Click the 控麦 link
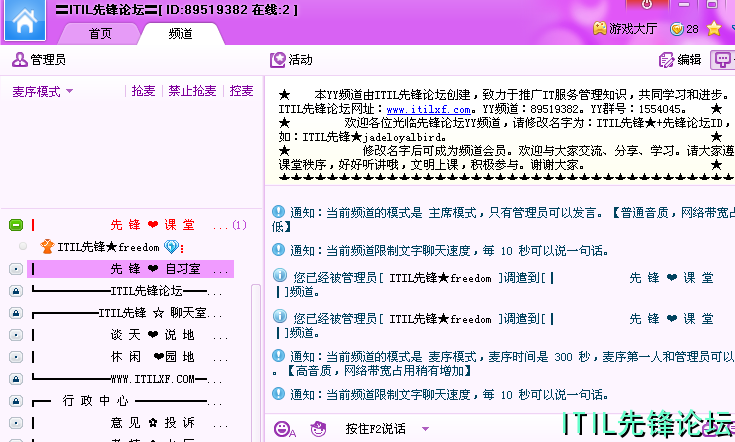Image resolution: width=735 pixels, height=442 pixels. (241, 90)
